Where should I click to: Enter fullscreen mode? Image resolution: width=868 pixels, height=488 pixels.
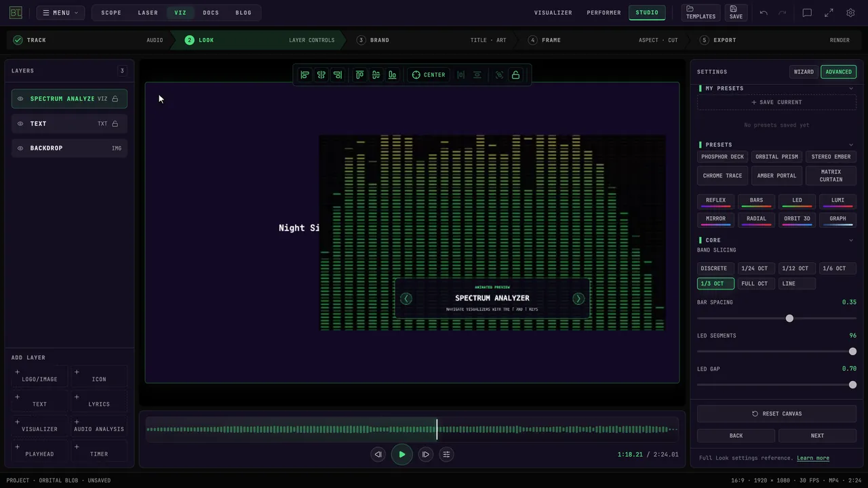[829, 12]
